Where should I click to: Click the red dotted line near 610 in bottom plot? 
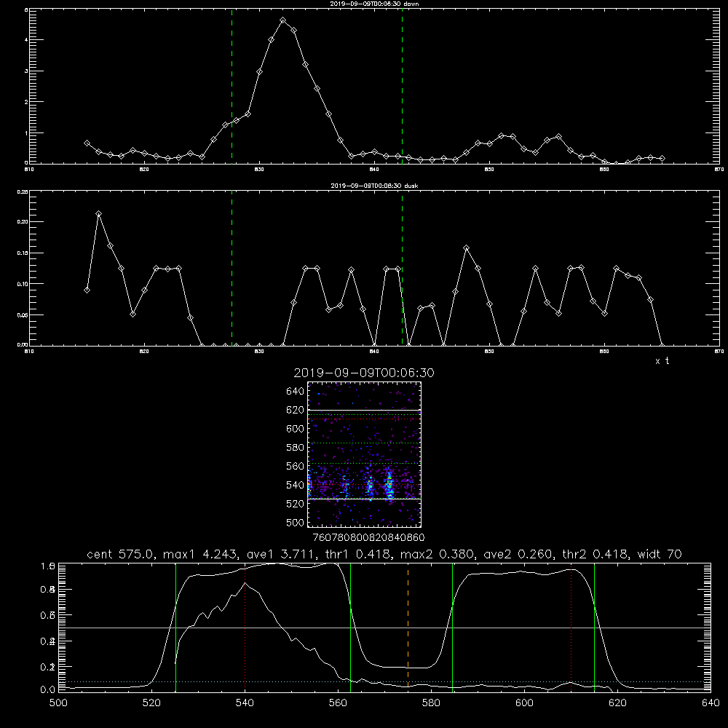[x=571, y=627]
